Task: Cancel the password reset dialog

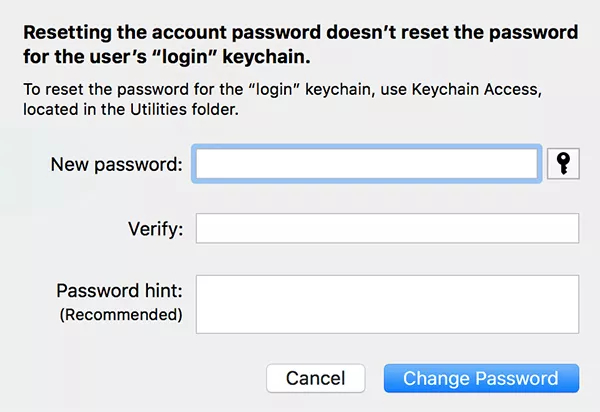Action: (315, 378)
